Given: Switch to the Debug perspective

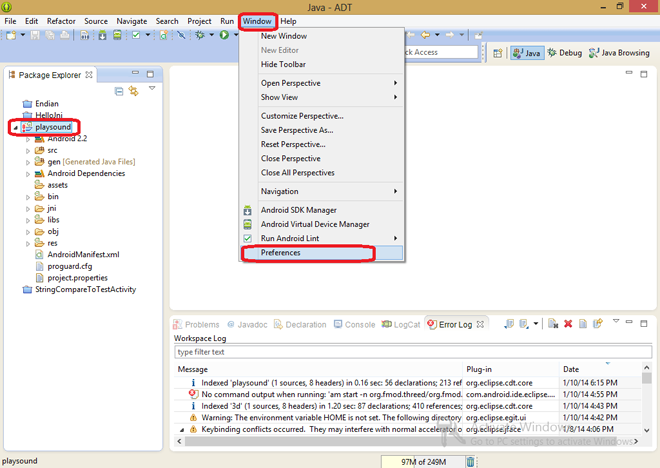Looking at the screenshot, I should [x=564, y=53].
